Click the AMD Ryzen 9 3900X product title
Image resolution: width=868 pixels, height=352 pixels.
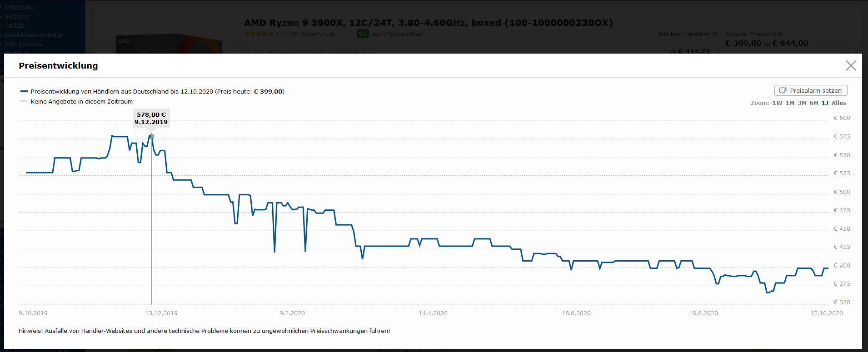[428, 23]
